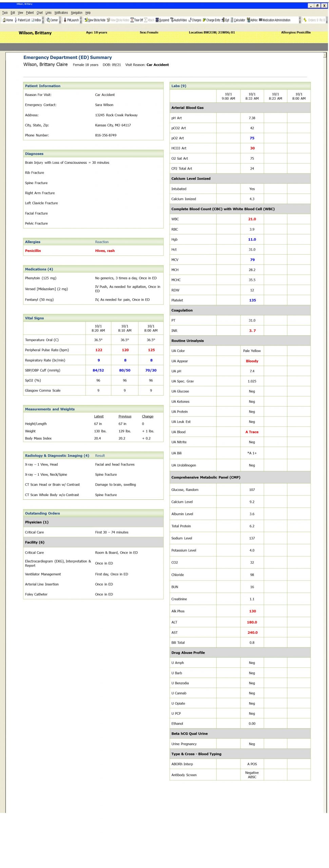Click the Patient Information section header
The height and width of the screenshot is (868, 329).
(x=93, y=86)
